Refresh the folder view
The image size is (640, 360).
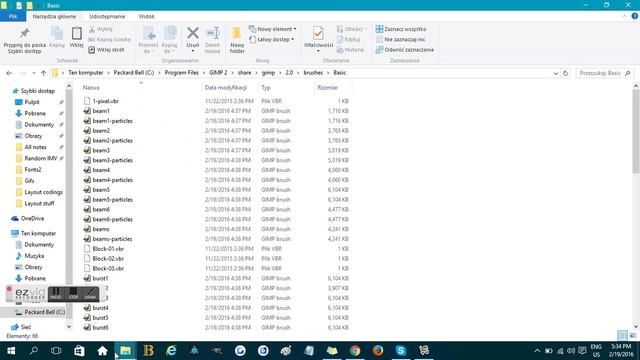[565, 73]
